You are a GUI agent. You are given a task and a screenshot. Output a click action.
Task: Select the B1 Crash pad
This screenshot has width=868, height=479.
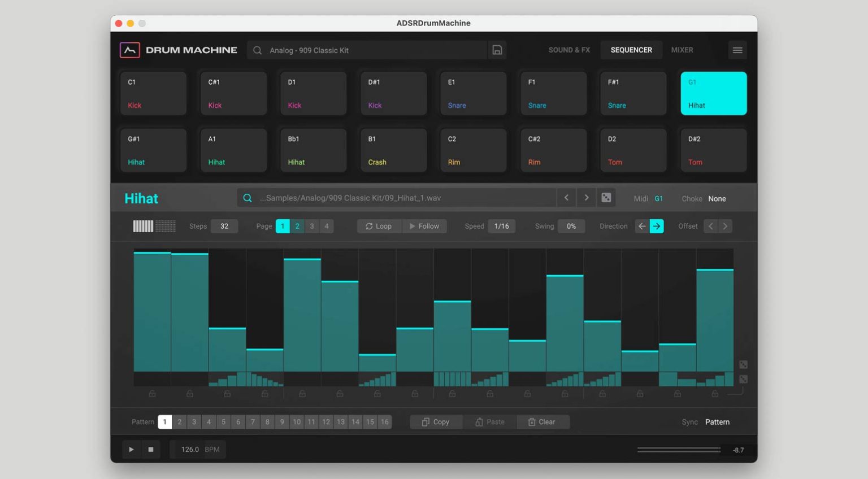point(393,150)
